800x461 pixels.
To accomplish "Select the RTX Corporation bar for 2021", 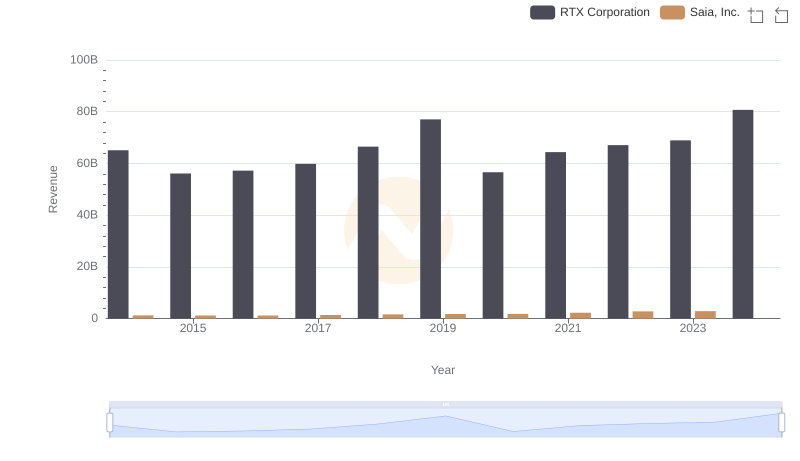I will pos(556,235).
